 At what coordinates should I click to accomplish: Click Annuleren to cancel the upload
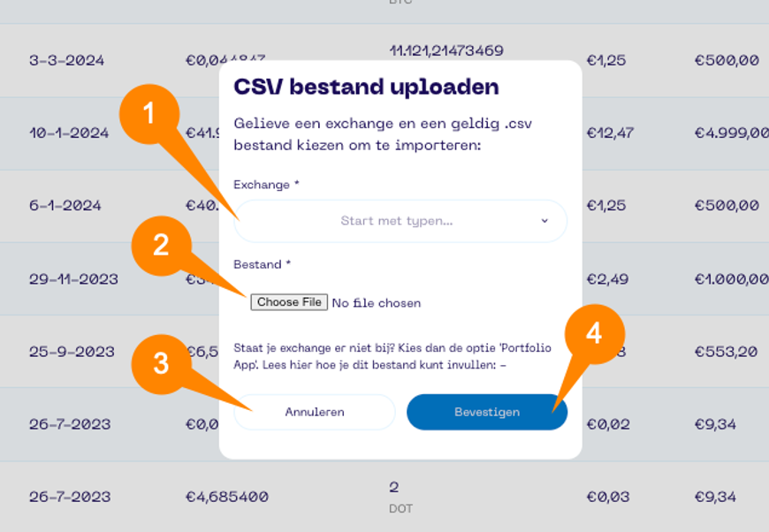(314, 412)
